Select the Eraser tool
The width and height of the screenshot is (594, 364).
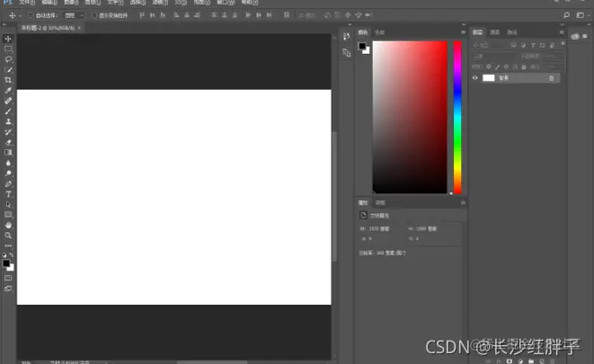click(x=8, y=142)
